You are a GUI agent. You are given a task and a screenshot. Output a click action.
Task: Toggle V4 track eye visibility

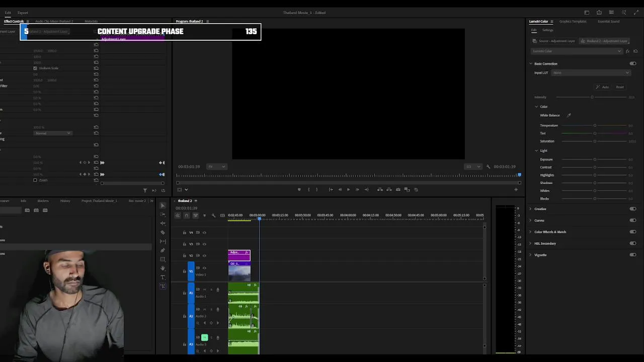pyautogui.click(x=204, y=232)
